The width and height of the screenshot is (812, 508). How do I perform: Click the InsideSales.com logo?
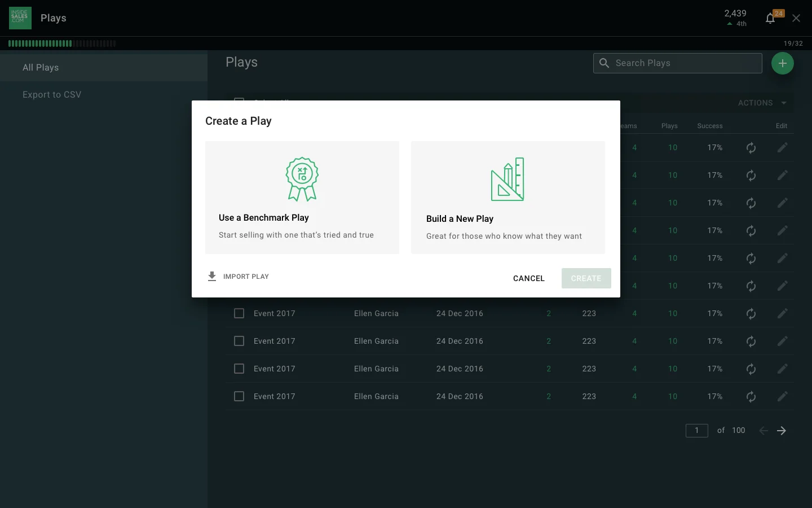20,18
